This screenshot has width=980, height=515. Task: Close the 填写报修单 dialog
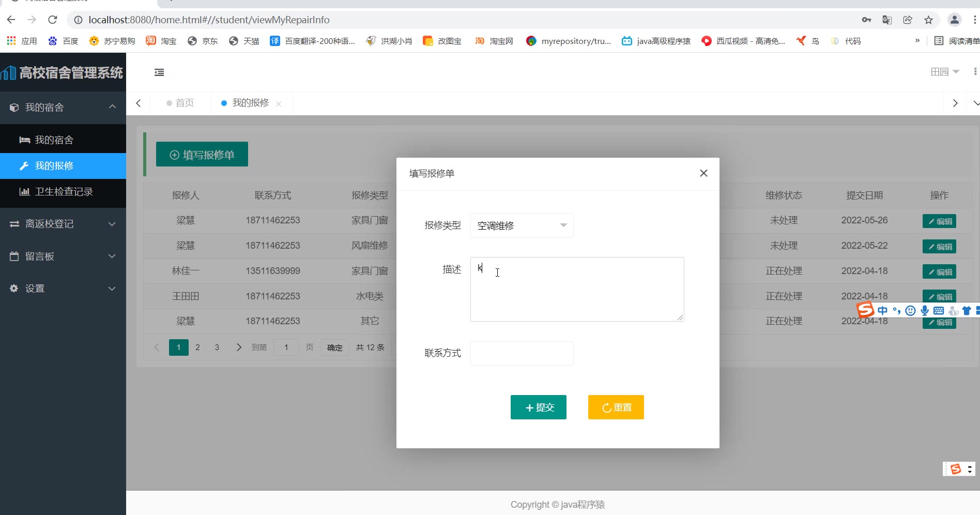703,173
